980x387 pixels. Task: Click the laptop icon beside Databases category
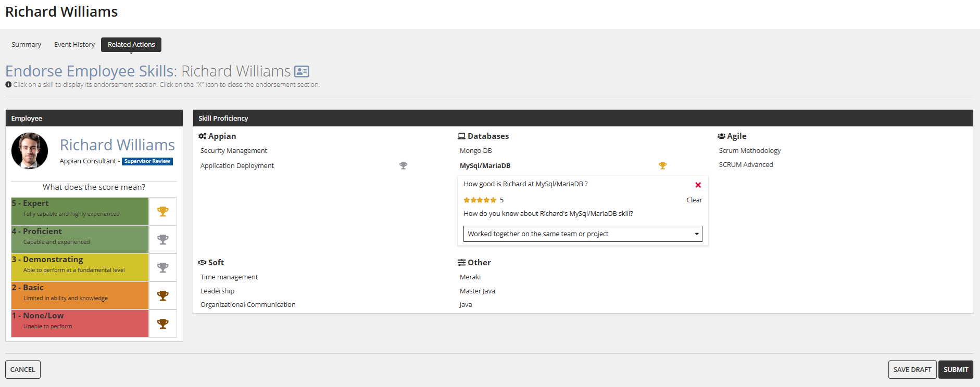point(462,136)
